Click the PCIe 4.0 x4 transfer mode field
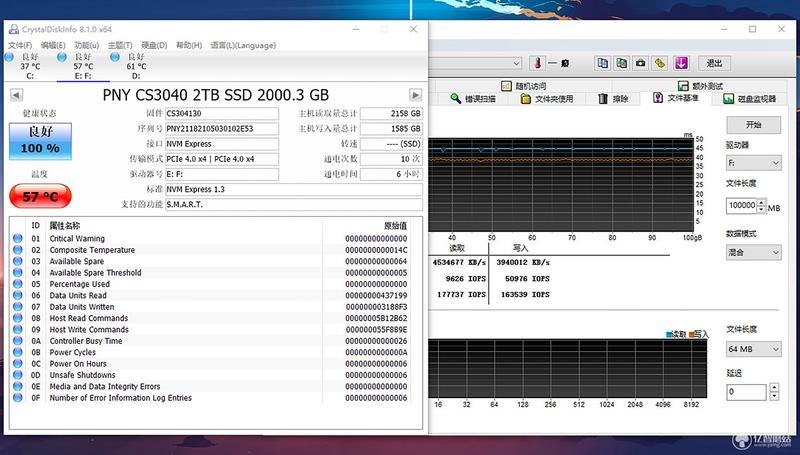Viewport: 800px width, 455px height. tap(222, 159)
